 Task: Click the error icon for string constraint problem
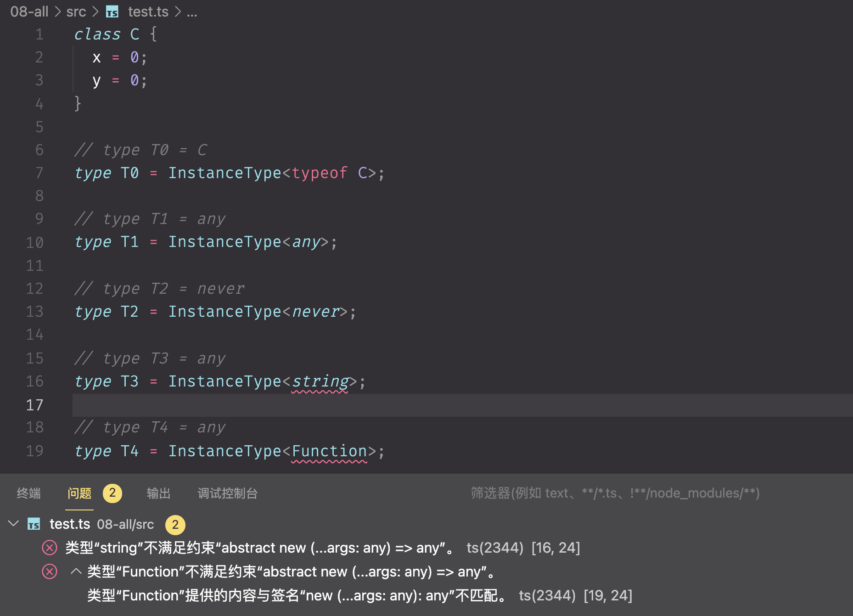pos(50,548)
